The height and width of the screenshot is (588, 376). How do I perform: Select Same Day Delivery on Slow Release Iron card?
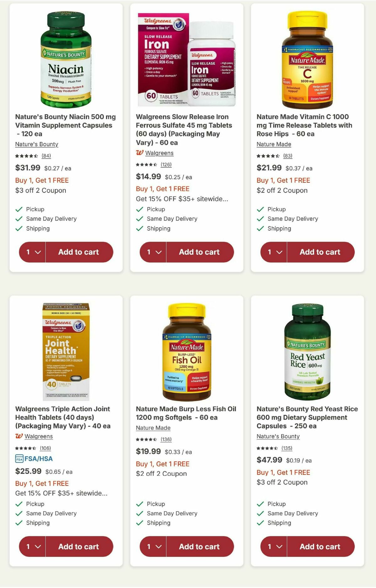(x=172, y=219)
